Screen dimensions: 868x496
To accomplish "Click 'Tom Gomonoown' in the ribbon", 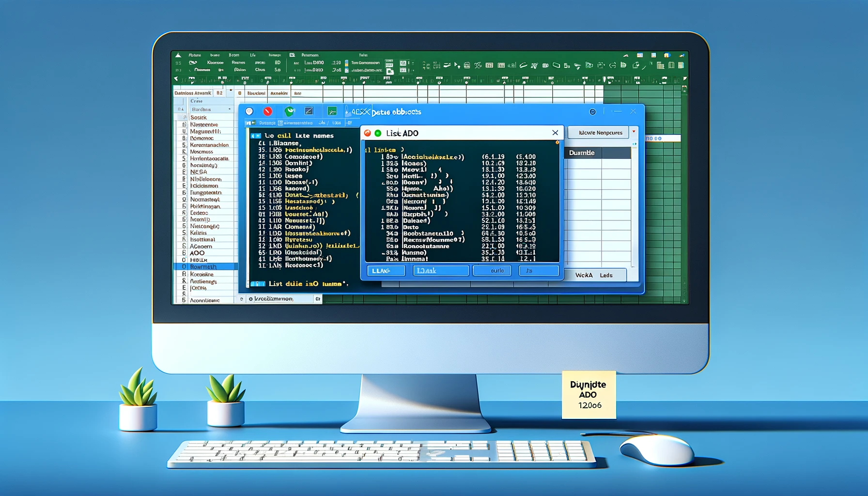I will coord(366,63).
